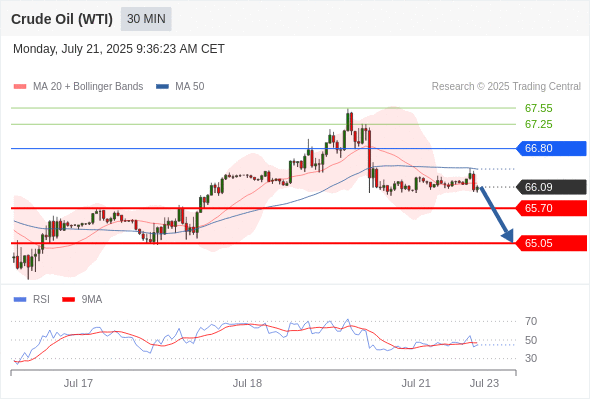Click the red 65.70 support price tag
This screenshot has height=400, width=590.
coord(551,208)
